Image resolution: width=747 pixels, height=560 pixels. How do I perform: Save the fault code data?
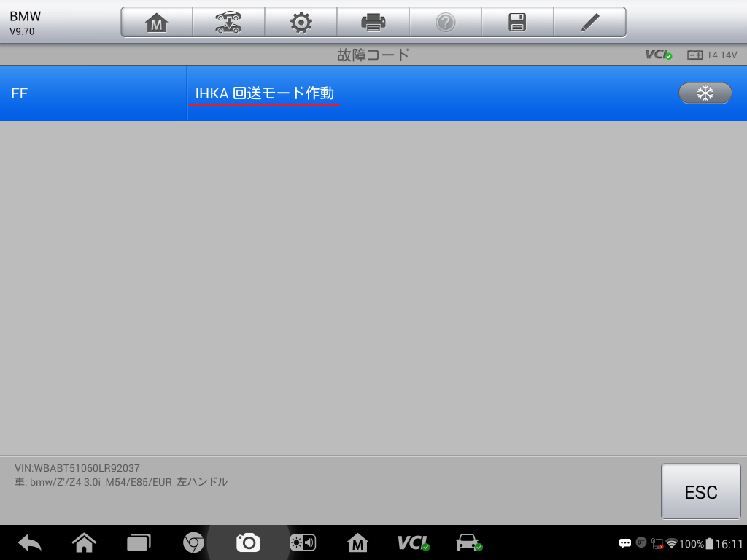point(517,23)
